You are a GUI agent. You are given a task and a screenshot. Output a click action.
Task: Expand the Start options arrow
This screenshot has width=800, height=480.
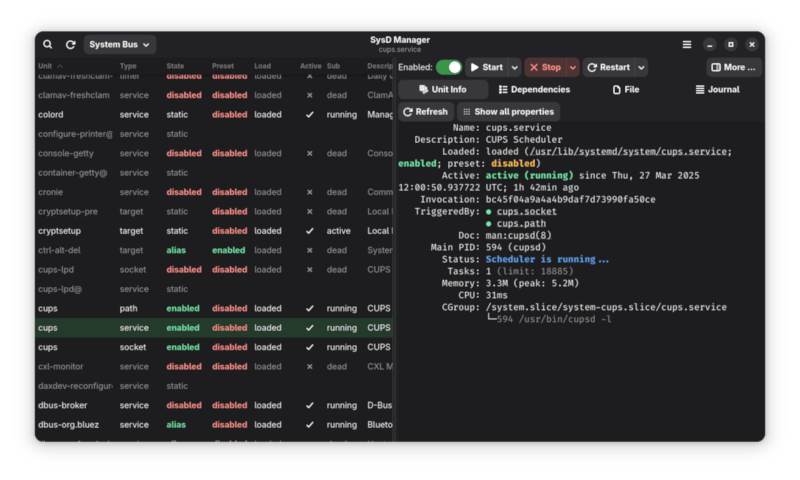pyautogui.click(x=515, y=67)
